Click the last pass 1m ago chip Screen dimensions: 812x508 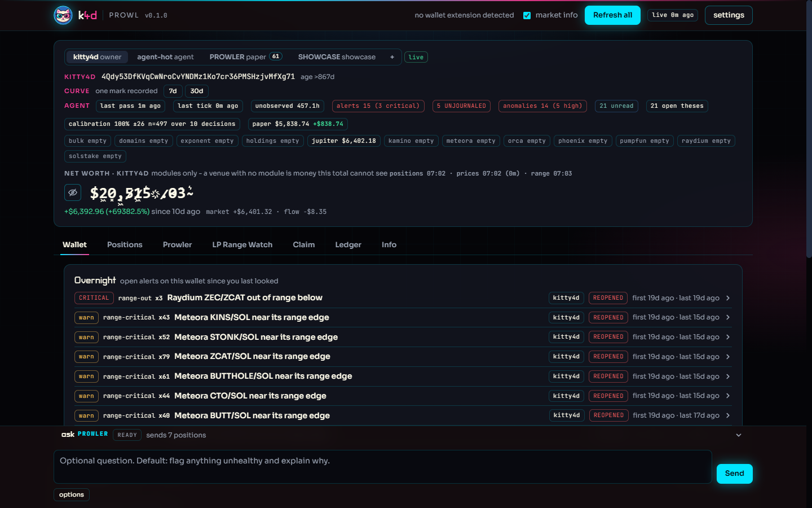pyautogui.click(x=130, y=106)
